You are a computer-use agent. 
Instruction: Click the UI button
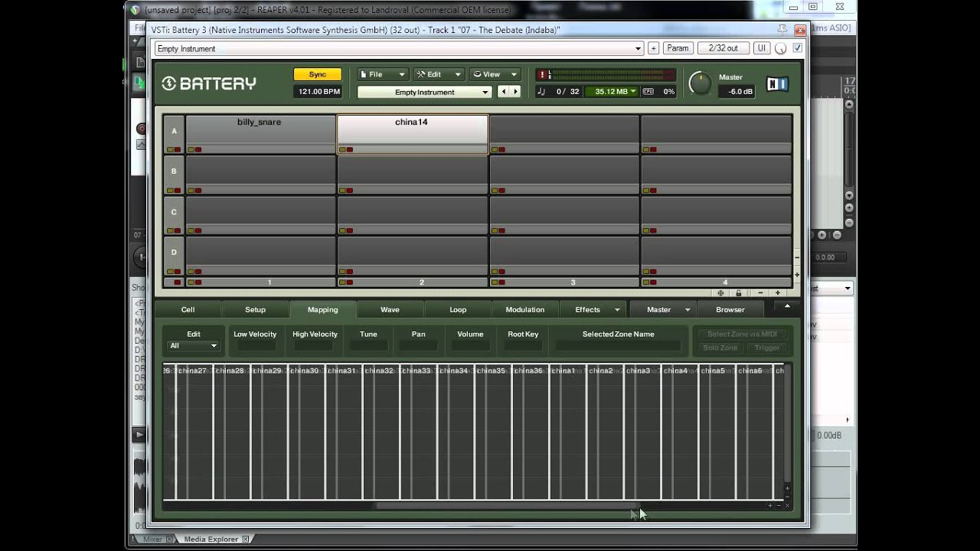click(762, 48)
